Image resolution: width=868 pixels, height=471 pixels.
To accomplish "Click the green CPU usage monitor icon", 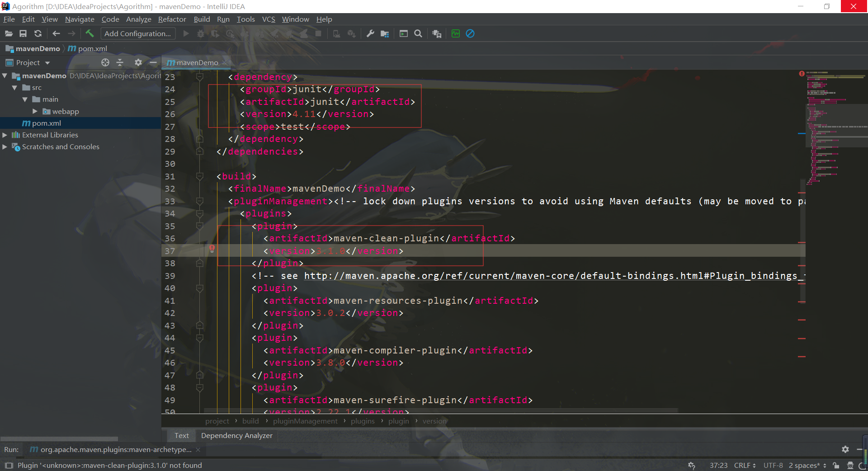I will tap(456, 33).
